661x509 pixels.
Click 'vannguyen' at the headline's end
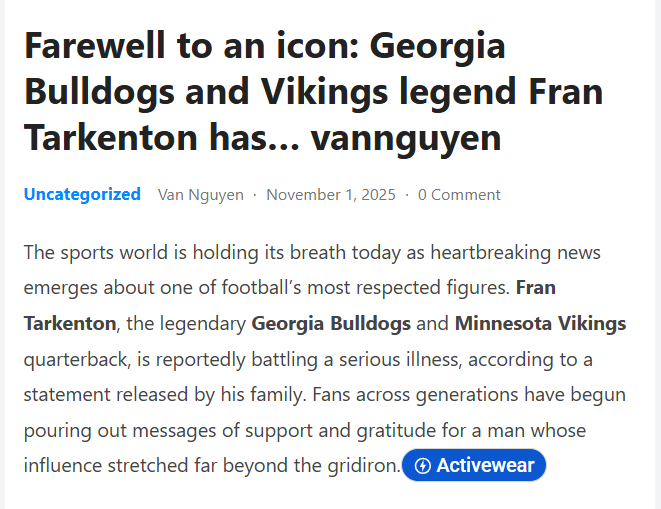click(406, 136)
